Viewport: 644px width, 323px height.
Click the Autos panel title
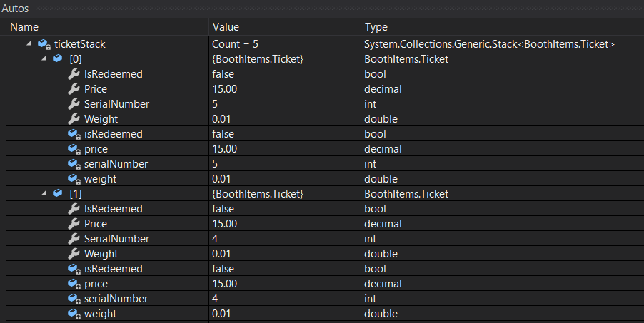coord(15,9)
